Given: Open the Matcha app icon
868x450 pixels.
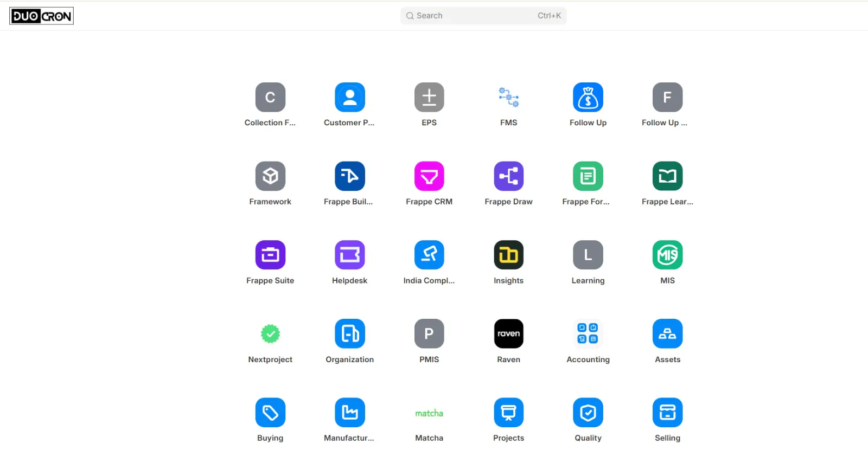Looking at the screenshot, I should point(429,413).
